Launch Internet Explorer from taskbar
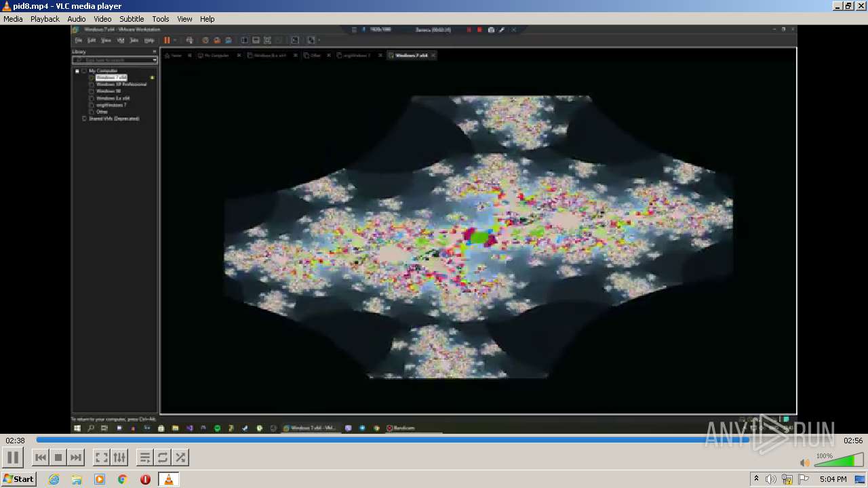 (54, 479)
